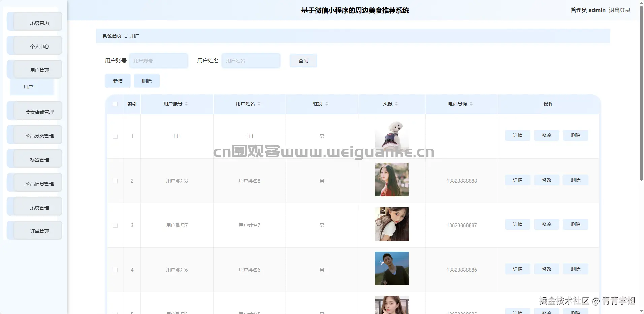Image resolution: width=644 pixels, height=314 pixels.
Task: Click the 用户姓名8 cell
Action: (250, 181)
